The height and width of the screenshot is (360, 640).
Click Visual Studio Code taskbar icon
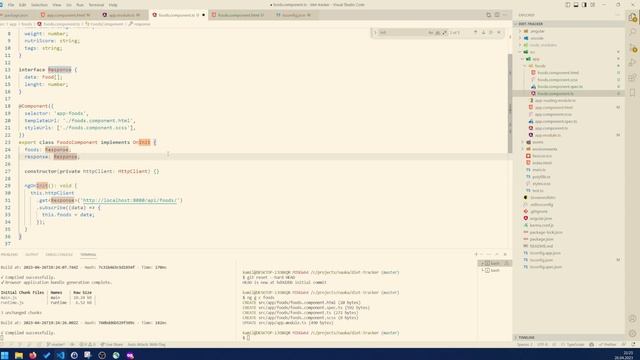point(60,355)
